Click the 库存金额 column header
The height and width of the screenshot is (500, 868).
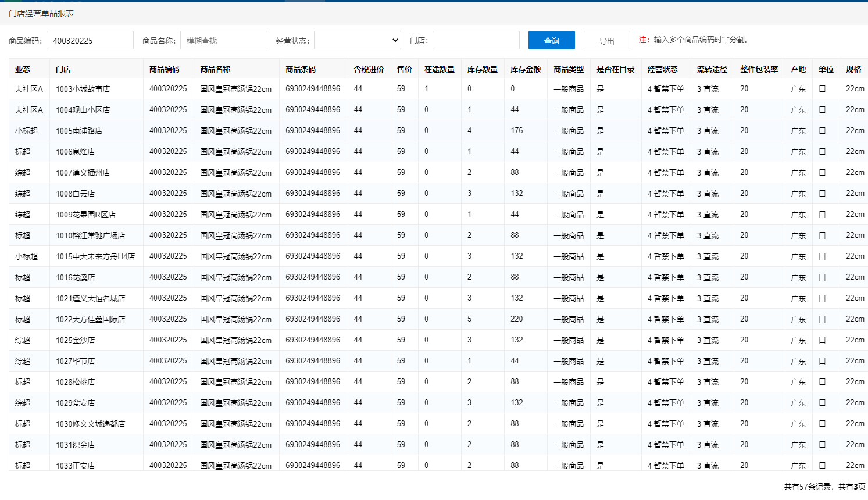[x=525, y=69]
